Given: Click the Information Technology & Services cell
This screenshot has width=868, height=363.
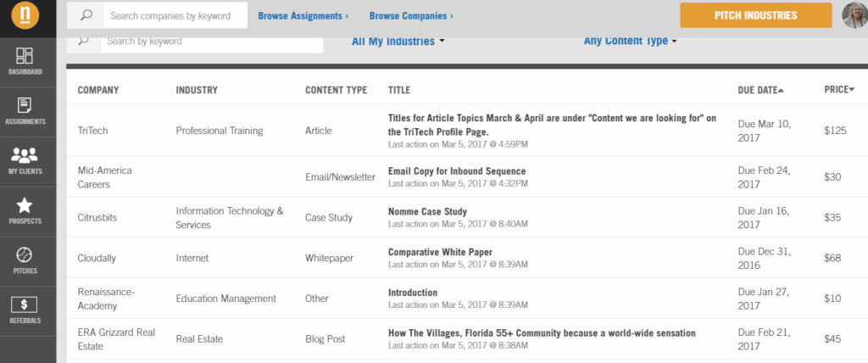Looking at the screenshot, I should [x=229, y=218].
